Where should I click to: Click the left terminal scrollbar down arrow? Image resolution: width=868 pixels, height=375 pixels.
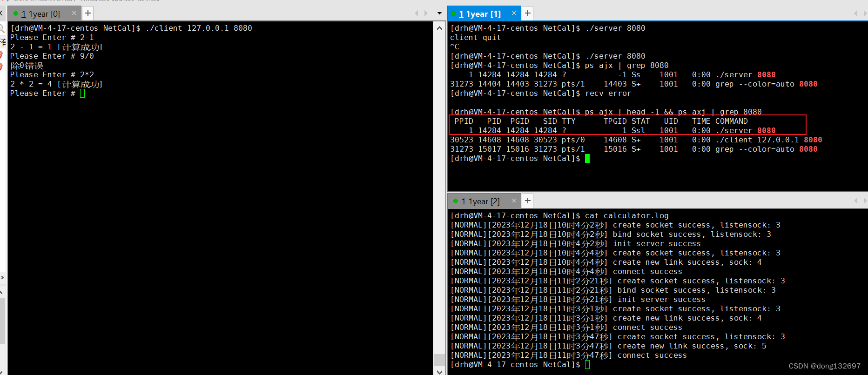coord(439,371)
